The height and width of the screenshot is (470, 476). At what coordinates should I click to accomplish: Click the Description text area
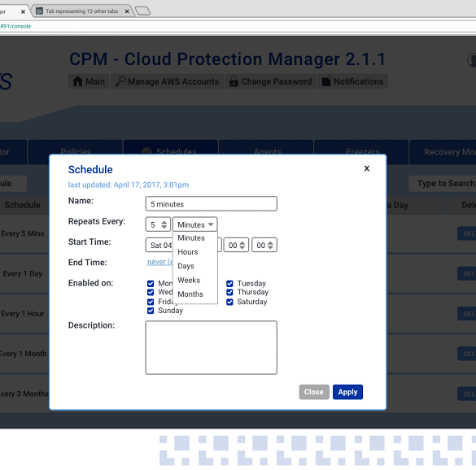pyautogui.click(x=212, y=348)
